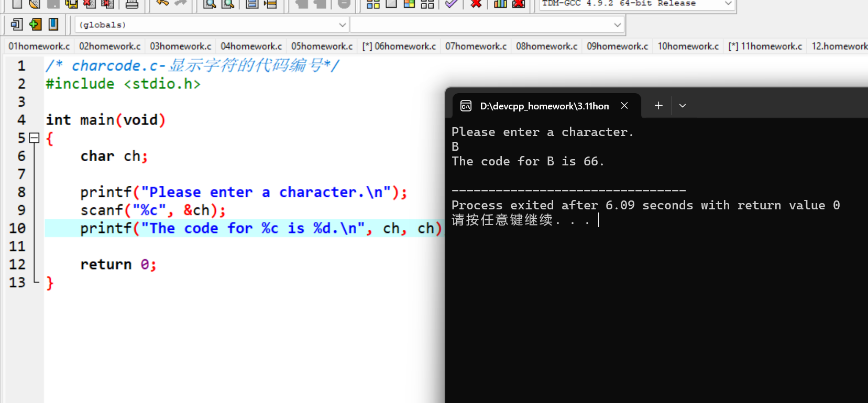Click line number 13 in gutter
868x403 pixels.
(x=17, y=283)
